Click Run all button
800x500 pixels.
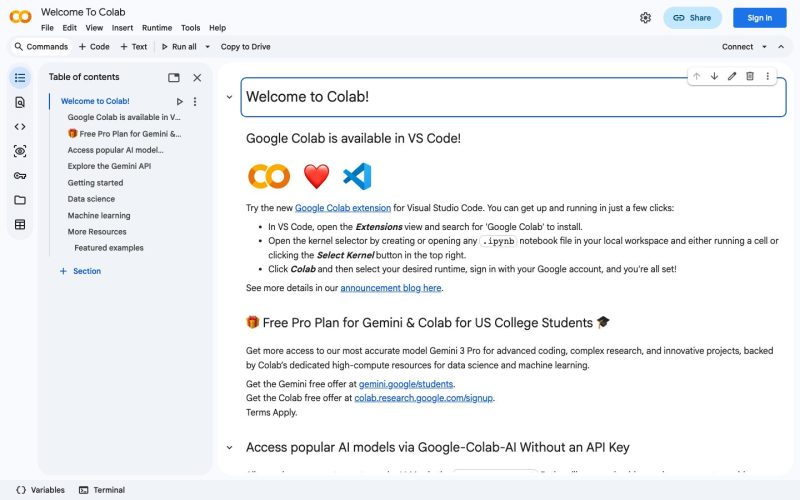179,46
